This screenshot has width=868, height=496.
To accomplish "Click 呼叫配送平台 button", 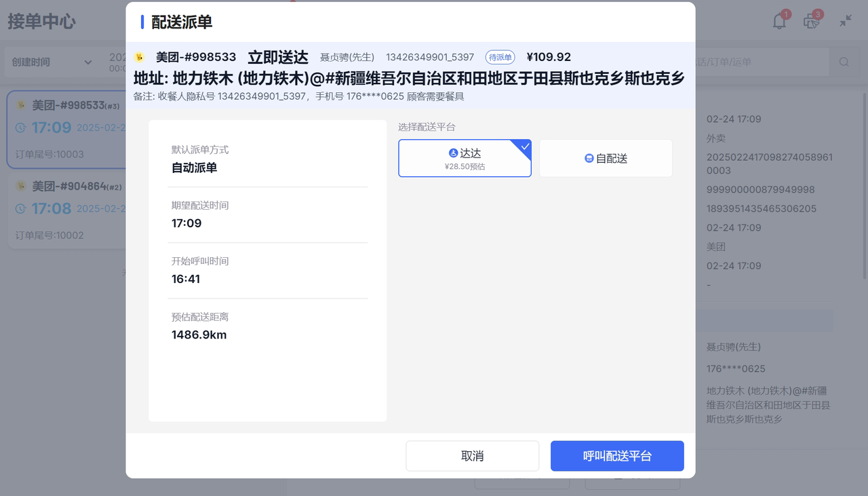I will click(x=617, y=456).
